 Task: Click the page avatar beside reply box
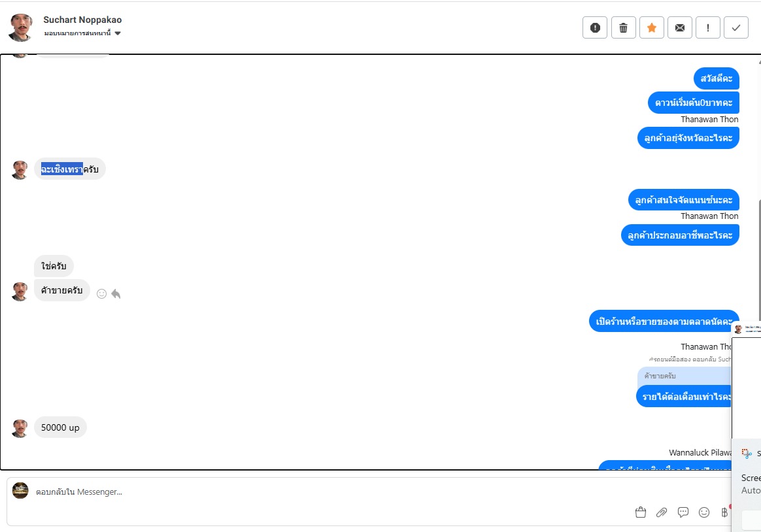tap(20, 491)
